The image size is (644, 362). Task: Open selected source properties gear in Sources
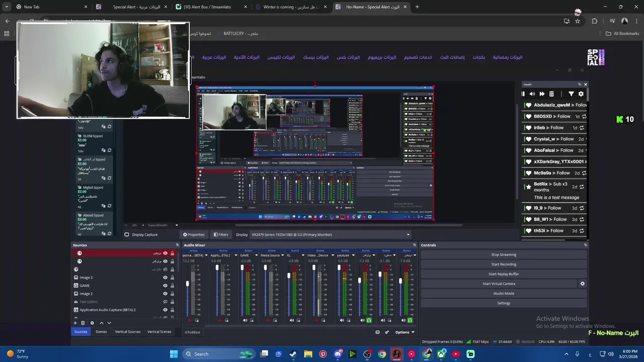[x=92, y=323]
